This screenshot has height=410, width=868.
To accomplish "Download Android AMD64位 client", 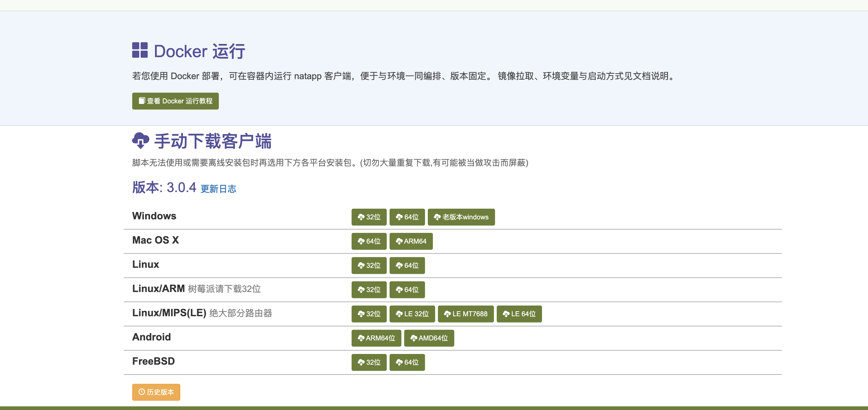I will pos(429,338).
